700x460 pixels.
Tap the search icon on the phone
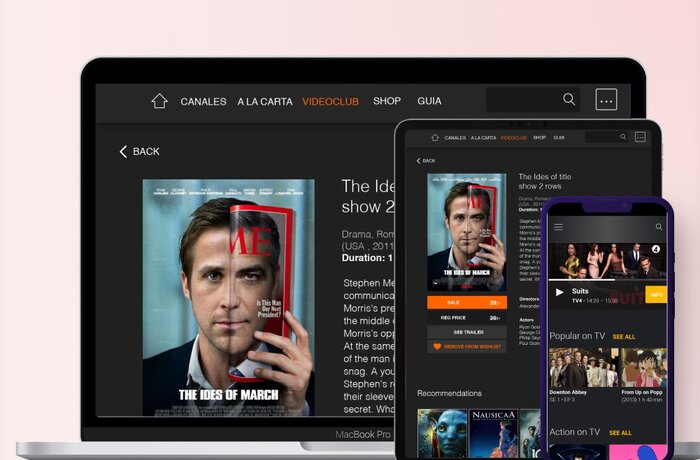tap(658, 227)
